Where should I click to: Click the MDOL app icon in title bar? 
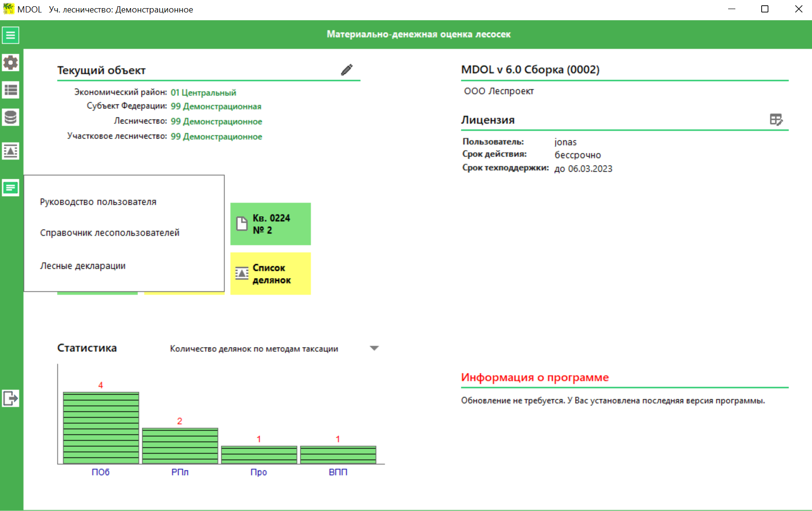[9, 9]
